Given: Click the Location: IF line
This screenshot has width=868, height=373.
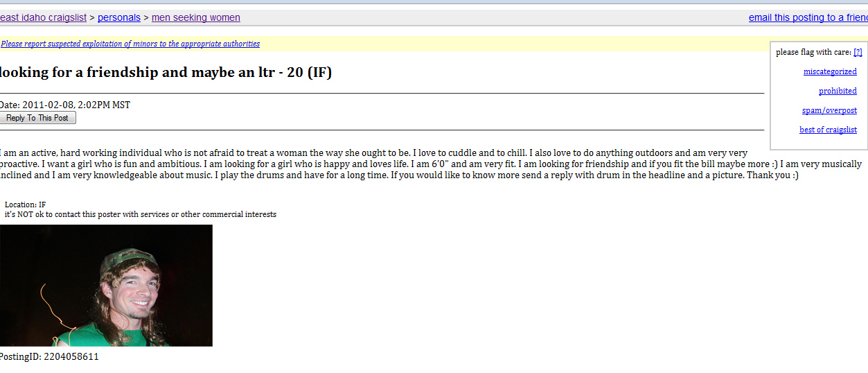Looking at the screenshot, I should pos(25,205).
